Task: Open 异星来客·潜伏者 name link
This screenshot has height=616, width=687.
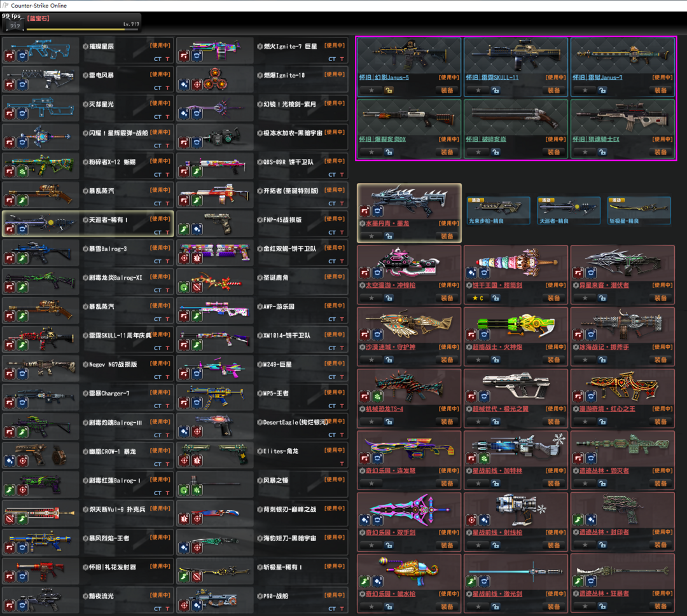Action: pos(604,285)
